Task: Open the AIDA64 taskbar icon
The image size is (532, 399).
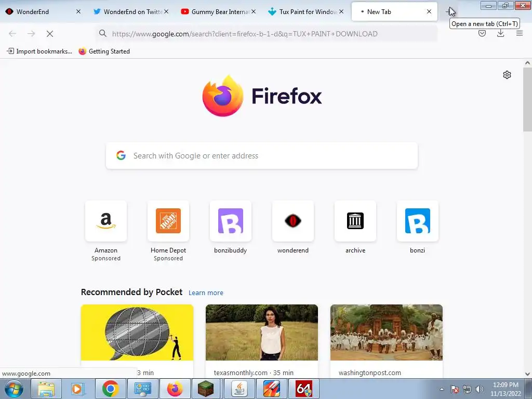Action: pos(303,389)
